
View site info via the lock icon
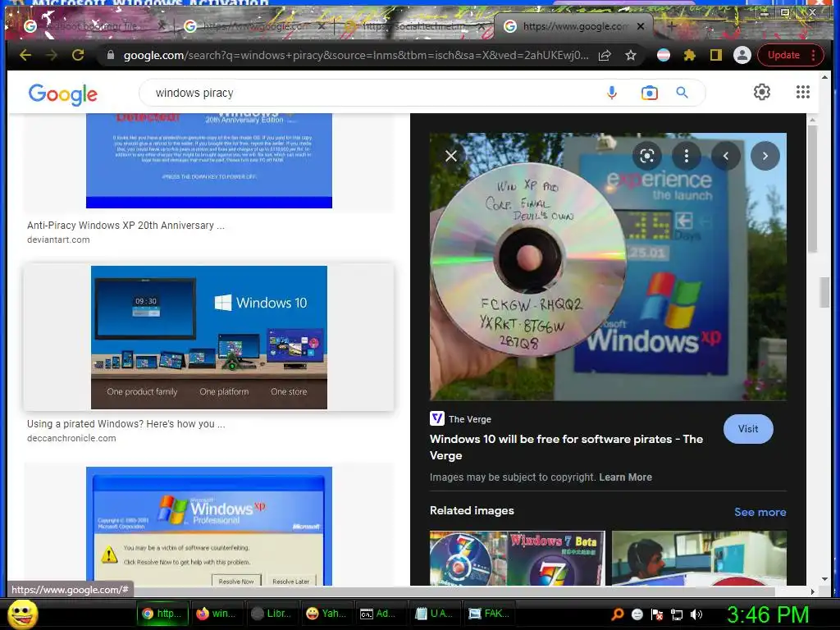(111, 55)
